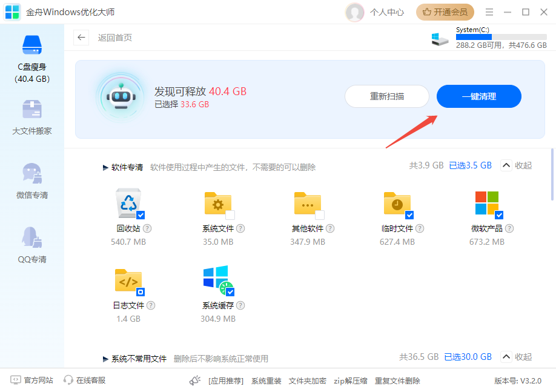Toggle the 软件专清 disclosure triangle
The image size is (556, 392).
[105, 167]
